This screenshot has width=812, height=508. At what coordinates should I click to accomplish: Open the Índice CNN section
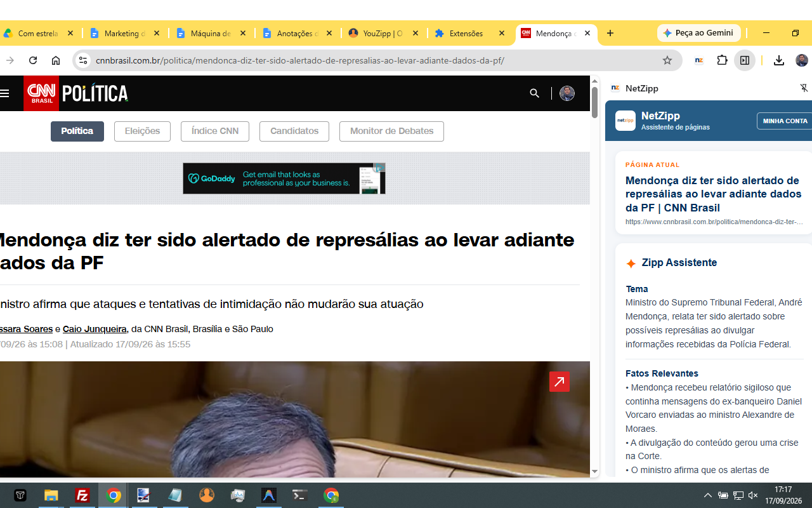click(215, 131)
